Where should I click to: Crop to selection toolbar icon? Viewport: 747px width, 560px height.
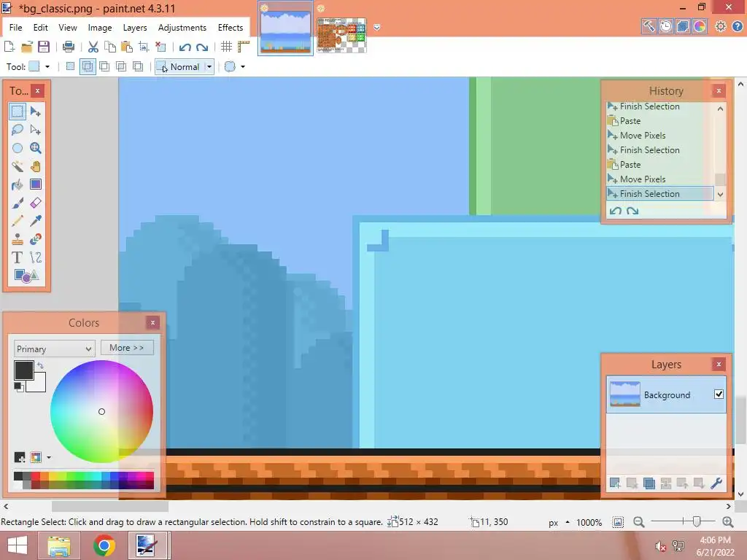144,47
